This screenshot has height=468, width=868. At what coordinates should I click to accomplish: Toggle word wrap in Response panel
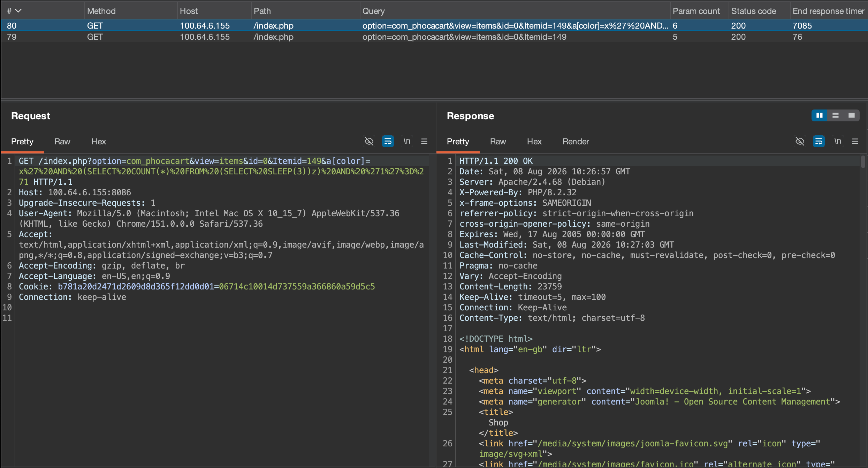(x=819, y=141)
